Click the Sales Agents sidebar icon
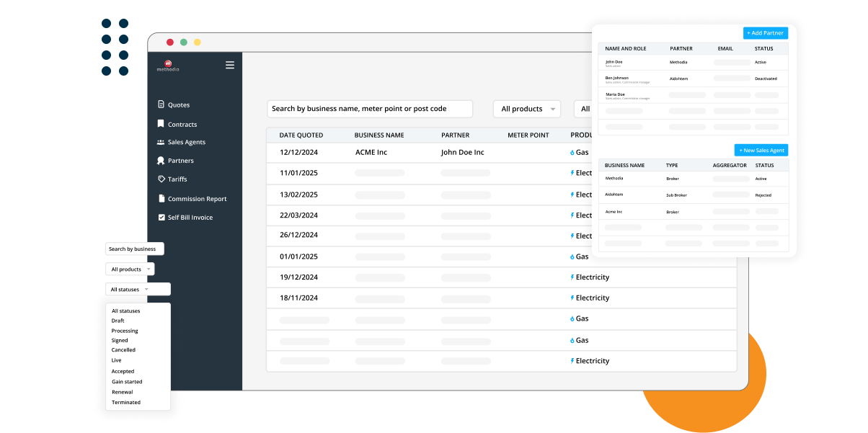 tap(160, 142)
